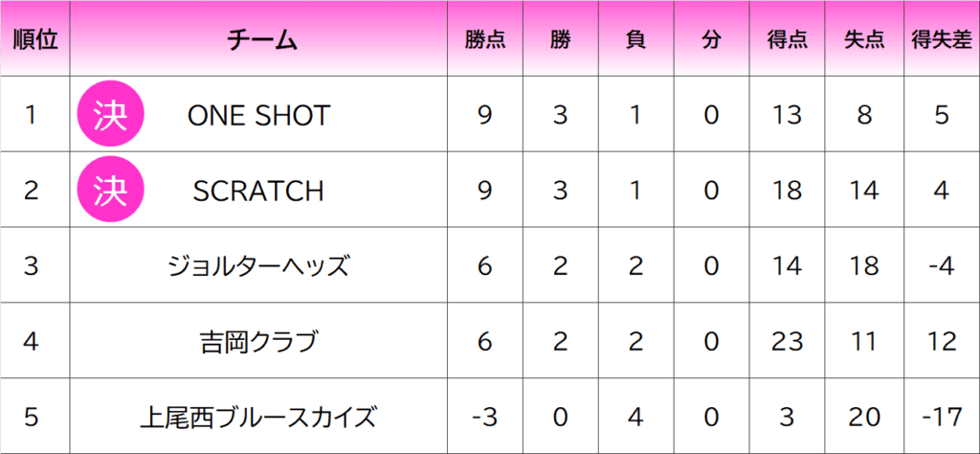The width and height of the screenshot is (980, 454).
Task: Click the 得失差 column header
Action: tap(942, 38)
